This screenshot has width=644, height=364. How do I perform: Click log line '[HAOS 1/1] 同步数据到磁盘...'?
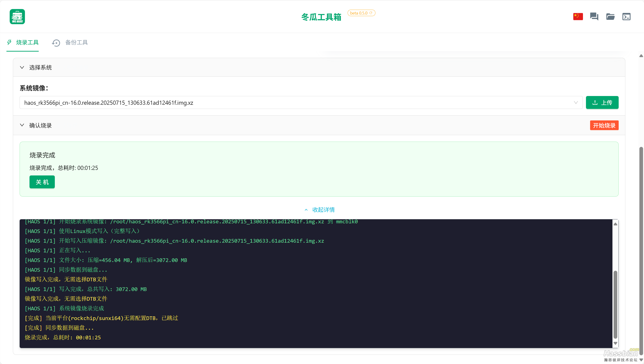tap(66, 270)
